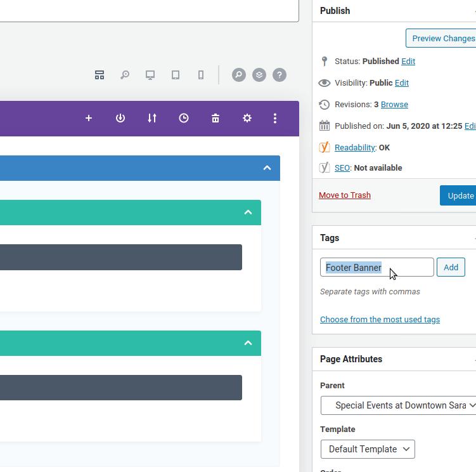Open portability arrows icon in purple bar
The height and width of the screenshot is (472, 476).
click(152, 118)
